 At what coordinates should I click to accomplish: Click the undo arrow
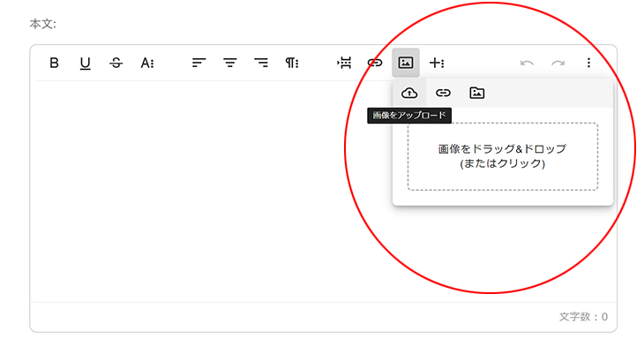527,63
